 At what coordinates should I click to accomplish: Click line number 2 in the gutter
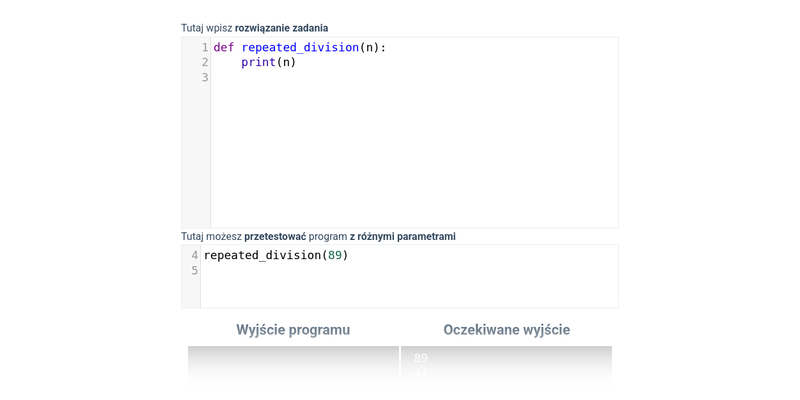tap(204, 62)
